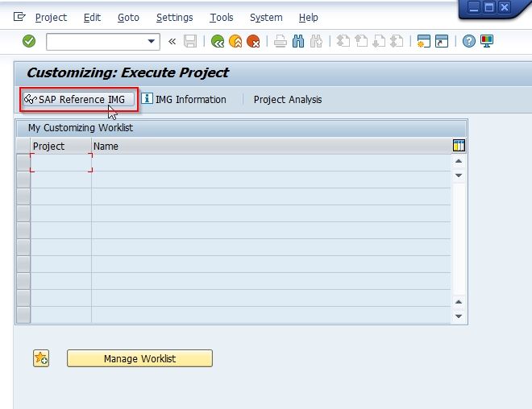Collapse the command field with double-chevron icon
The width and height of the screenshot is (532, 409).
(172, 41)
